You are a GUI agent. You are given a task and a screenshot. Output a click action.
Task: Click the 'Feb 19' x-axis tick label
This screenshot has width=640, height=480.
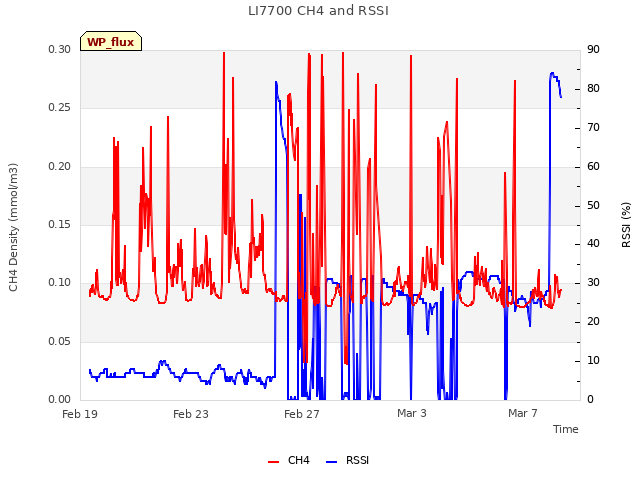click(80, 414)
